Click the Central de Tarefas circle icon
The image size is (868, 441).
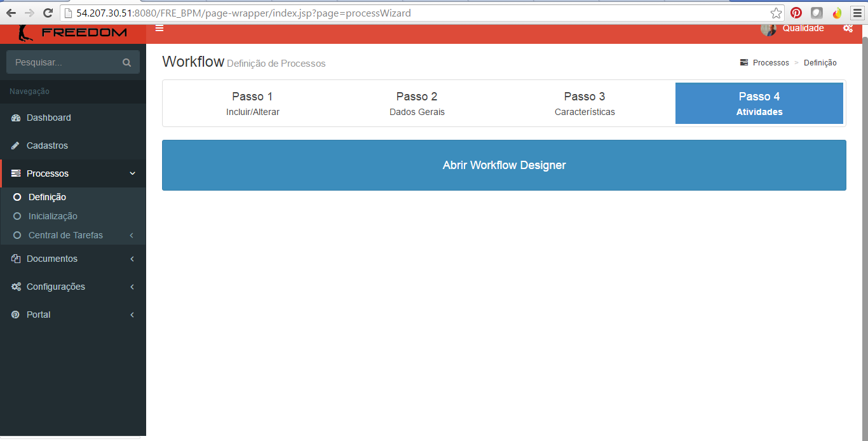[17, 235]
